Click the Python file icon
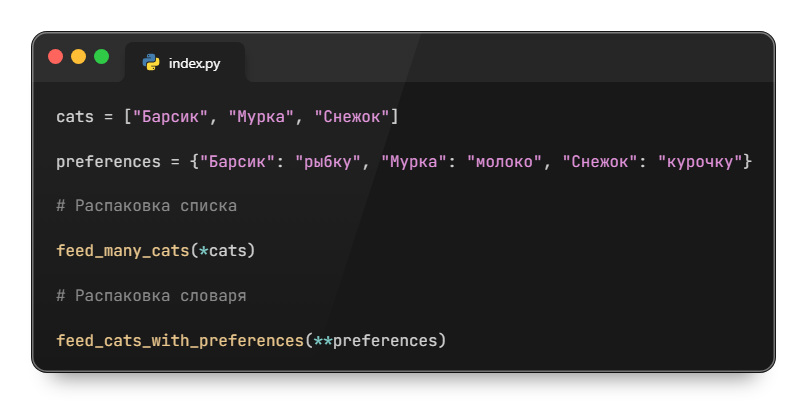The width and height of the screenshot is (807, 404). pyautogui.click(x=151, y=63)
